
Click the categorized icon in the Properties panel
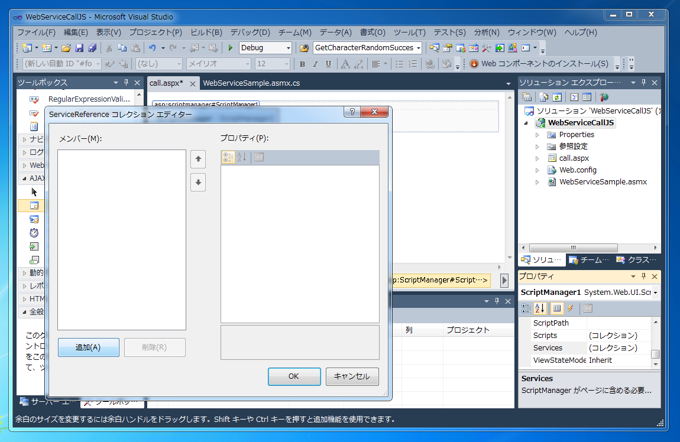526,308
